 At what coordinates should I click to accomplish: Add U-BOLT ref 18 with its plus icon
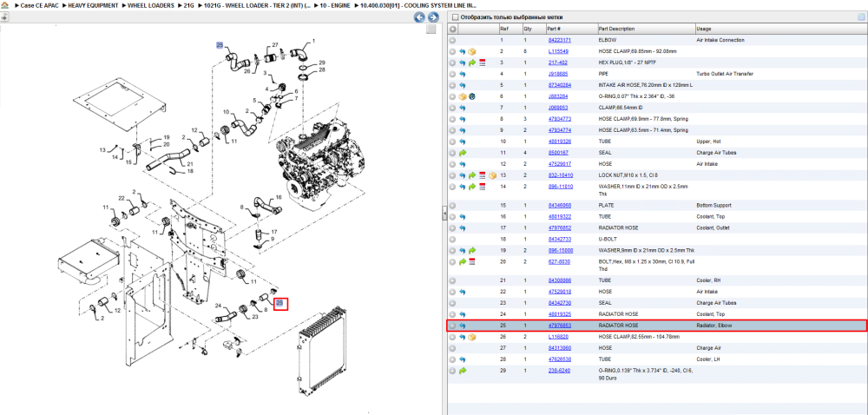click(452, 239)
